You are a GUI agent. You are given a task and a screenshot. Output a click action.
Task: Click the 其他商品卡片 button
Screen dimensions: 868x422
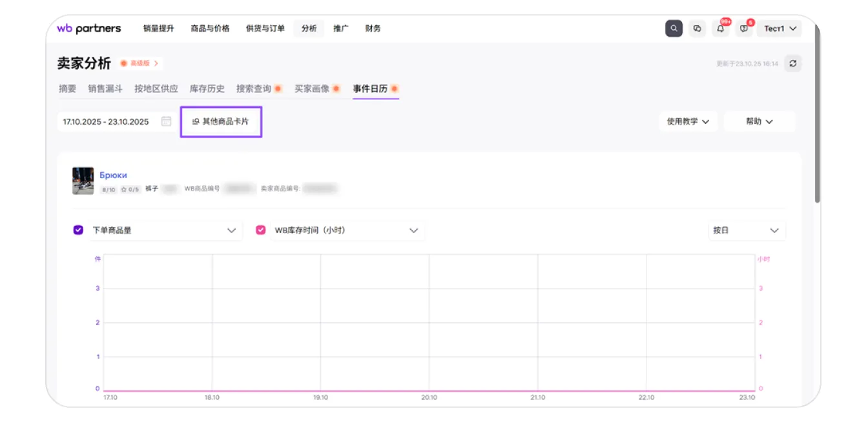pyautogui.click(x=221, y=121)
